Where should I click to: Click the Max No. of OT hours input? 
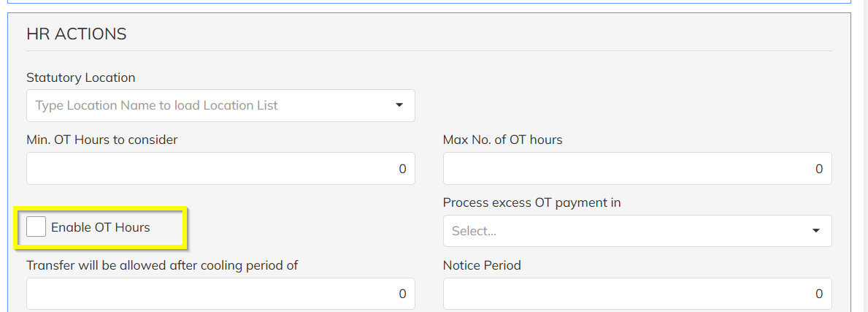637,169
